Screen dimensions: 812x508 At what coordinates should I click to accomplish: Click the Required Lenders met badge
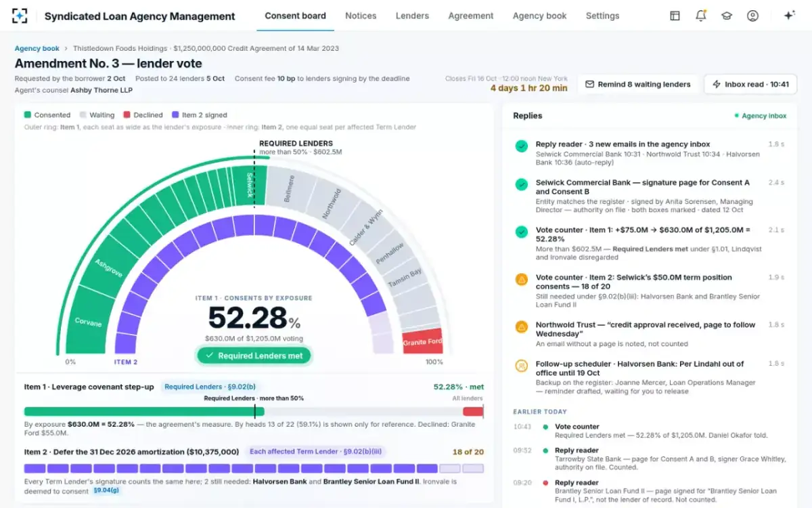click(x=254, y=356)
